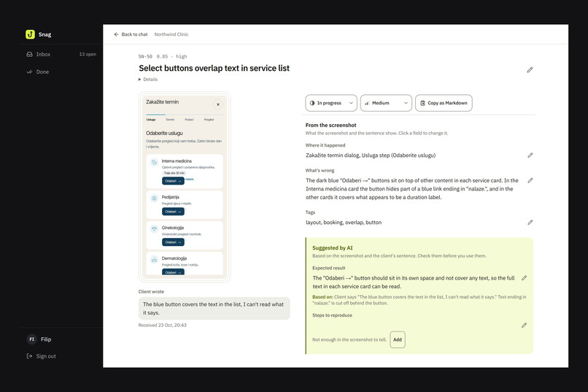Expand the Details disclosure

tap(148, 79)
